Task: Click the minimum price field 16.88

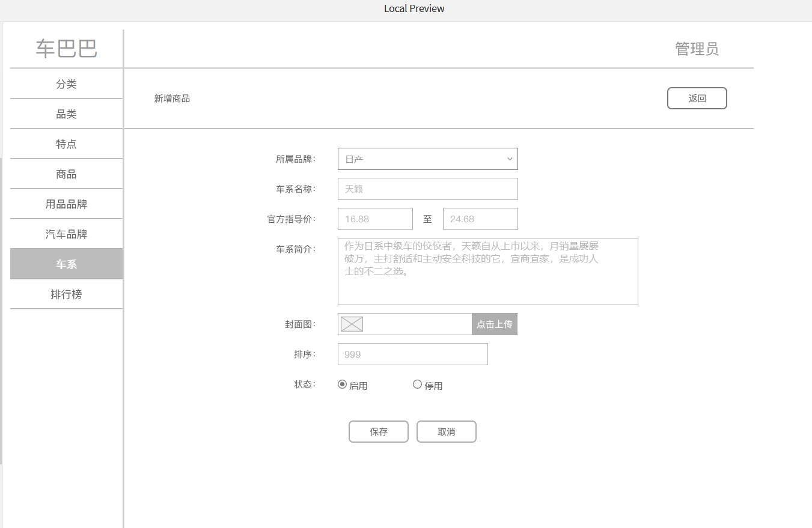Action: [x=375, y=219]
